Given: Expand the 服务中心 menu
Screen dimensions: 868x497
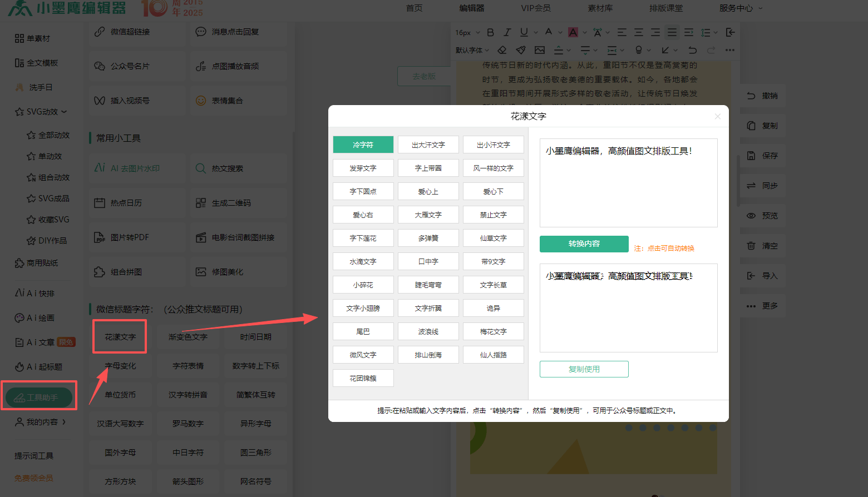Looking at the screenshot, I should click(x=741, y=8).
